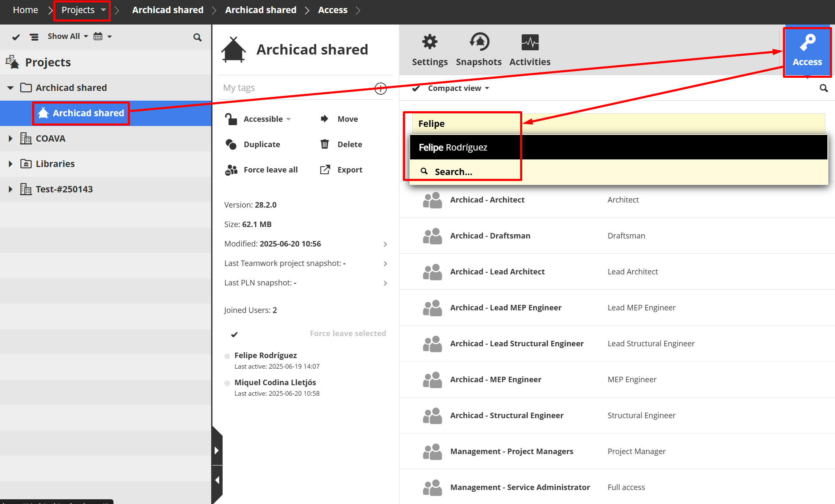835x504 pixels.
Task: Toggle the select-all checkmark above Projects tree
Action: coord(16,37)
